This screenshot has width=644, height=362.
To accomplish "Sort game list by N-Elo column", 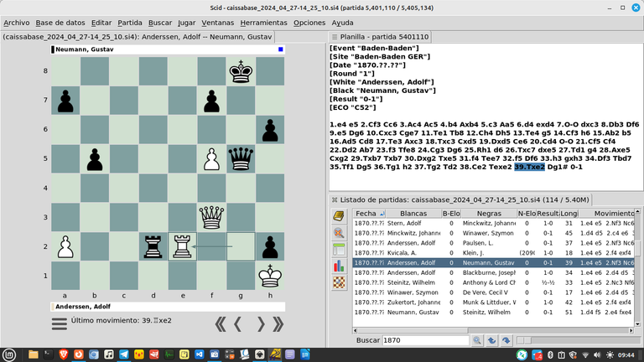I will point(527,214).
